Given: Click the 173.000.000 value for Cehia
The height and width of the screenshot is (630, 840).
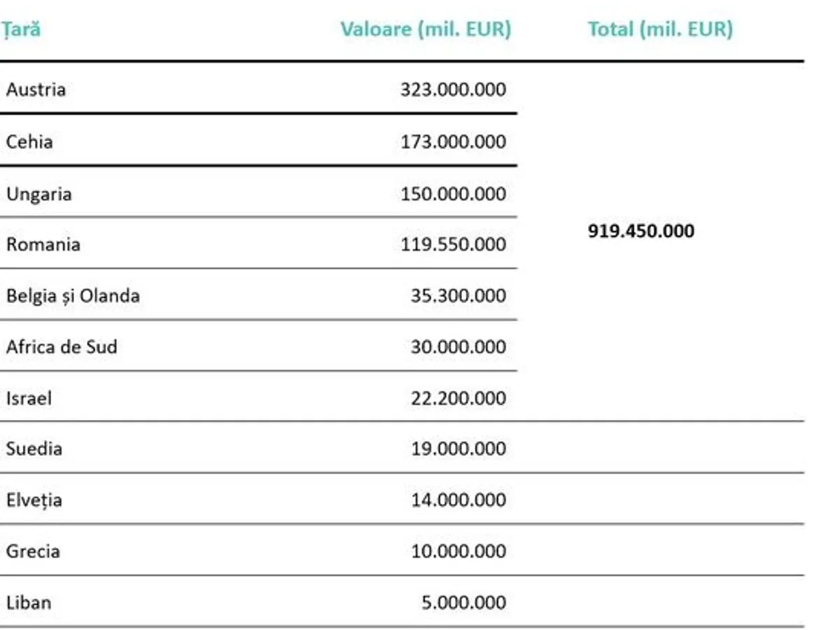Looking at the screenshot, I should (453, 141).
